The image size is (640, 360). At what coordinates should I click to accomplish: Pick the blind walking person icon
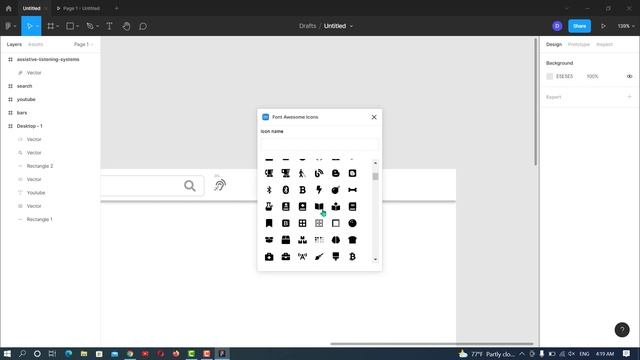coord(302,173)
